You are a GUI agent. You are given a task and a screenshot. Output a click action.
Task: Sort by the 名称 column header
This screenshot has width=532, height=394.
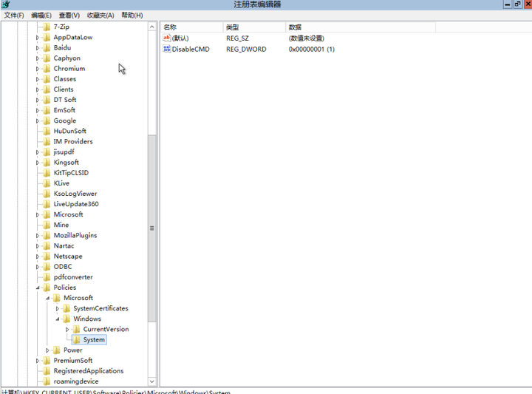191,27
